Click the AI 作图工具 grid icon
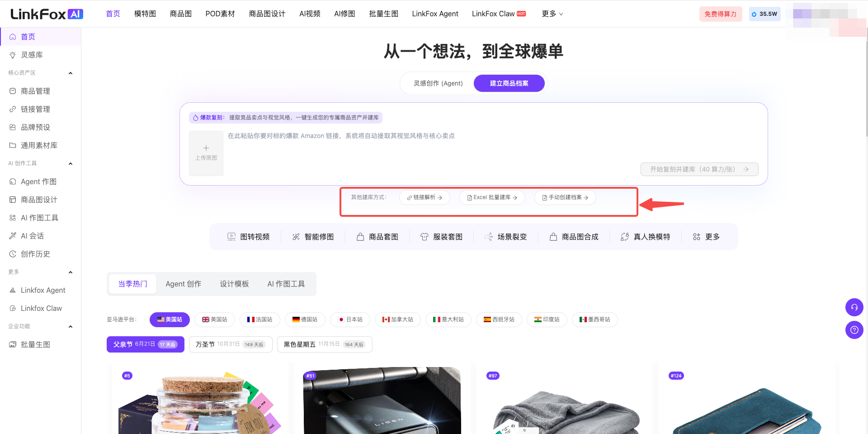This screenshot has height=434, width=868. click(13, 218)
